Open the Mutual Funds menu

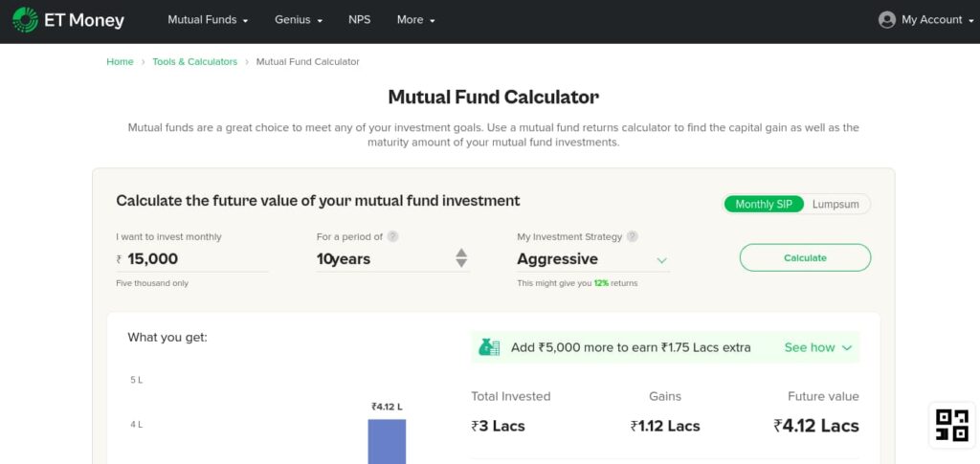(208, 20)
